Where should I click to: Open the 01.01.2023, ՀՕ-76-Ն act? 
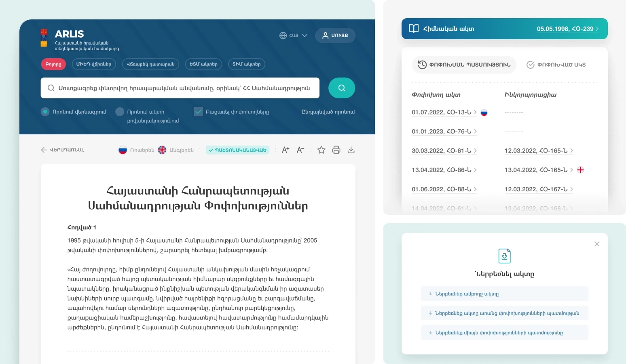tap(444, 131)
